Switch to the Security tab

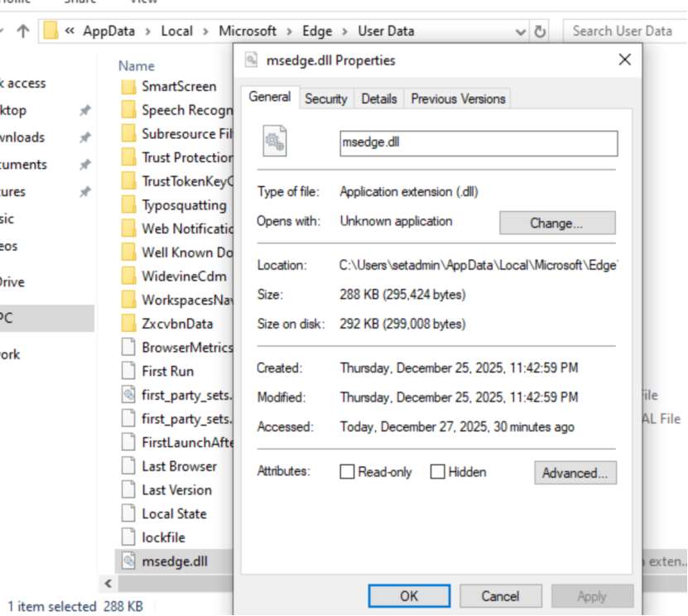(325, 99)
